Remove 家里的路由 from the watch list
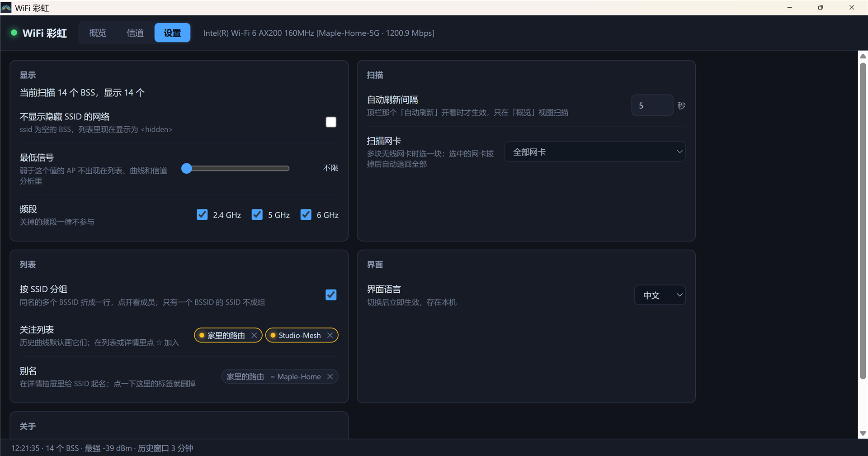 (x=254, y=335)
